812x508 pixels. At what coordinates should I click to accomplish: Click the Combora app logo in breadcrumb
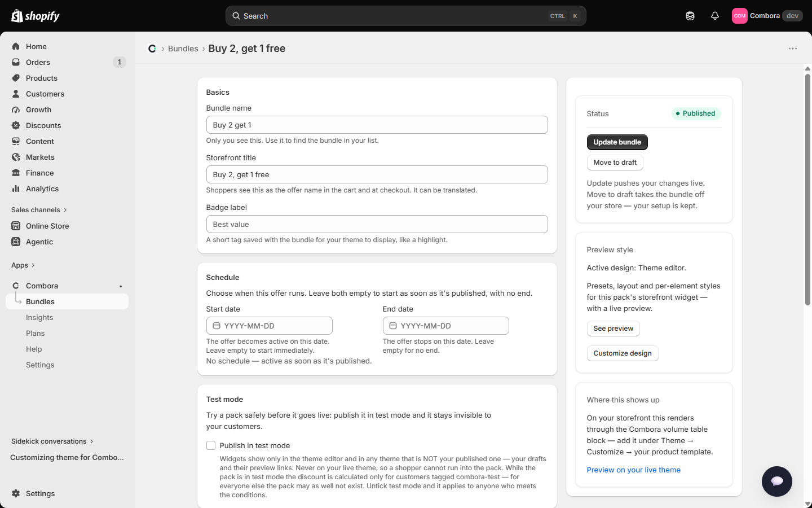[152, 49]
